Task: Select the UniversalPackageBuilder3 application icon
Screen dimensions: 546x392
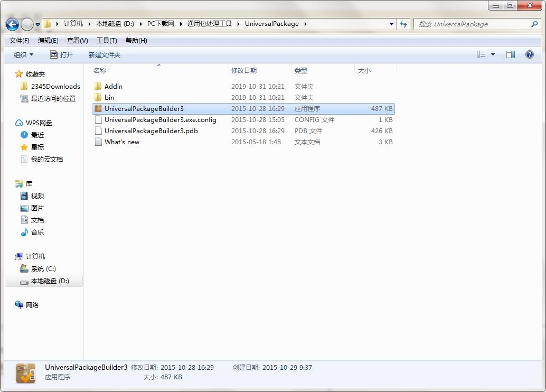Action: tap(98, 108)
